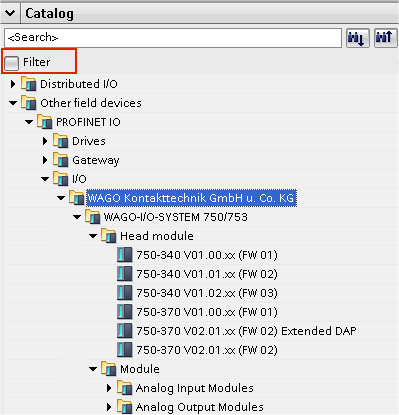This screenshot has height=415, width=399.
Task: Select the Distributed I/O tree item
Action: [x=79, y=84]
